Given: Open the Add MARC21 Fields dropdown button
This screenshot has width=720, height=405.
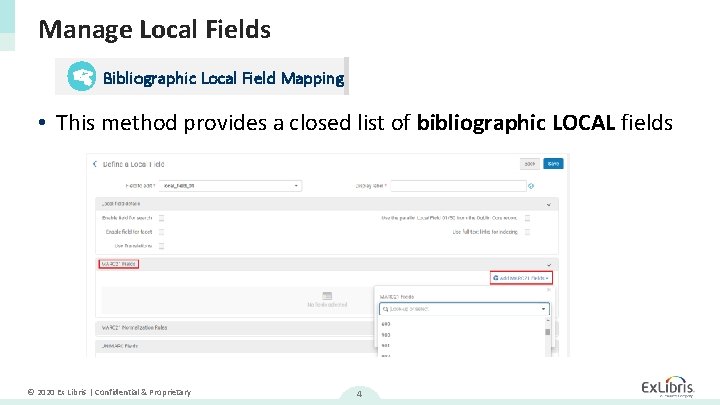Looking at the screenshot, I should click(521, 278).
